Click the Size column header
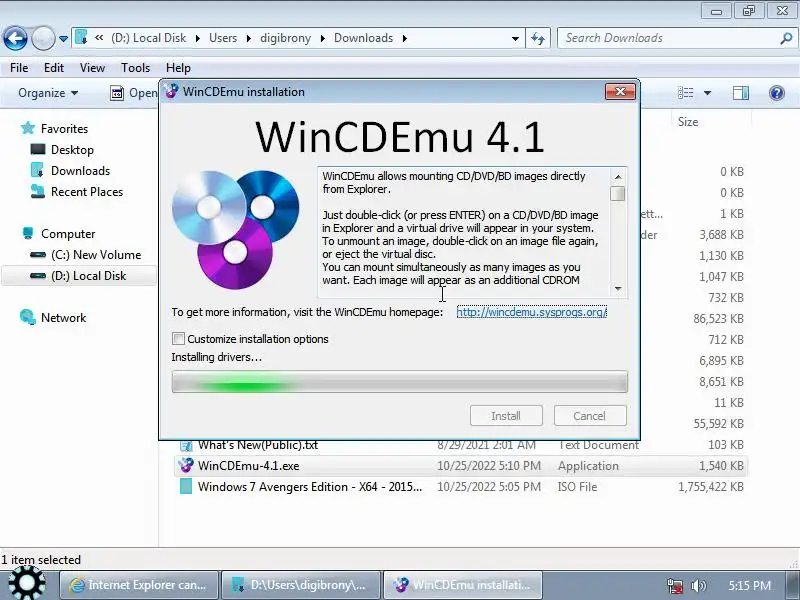 [688, 121]
